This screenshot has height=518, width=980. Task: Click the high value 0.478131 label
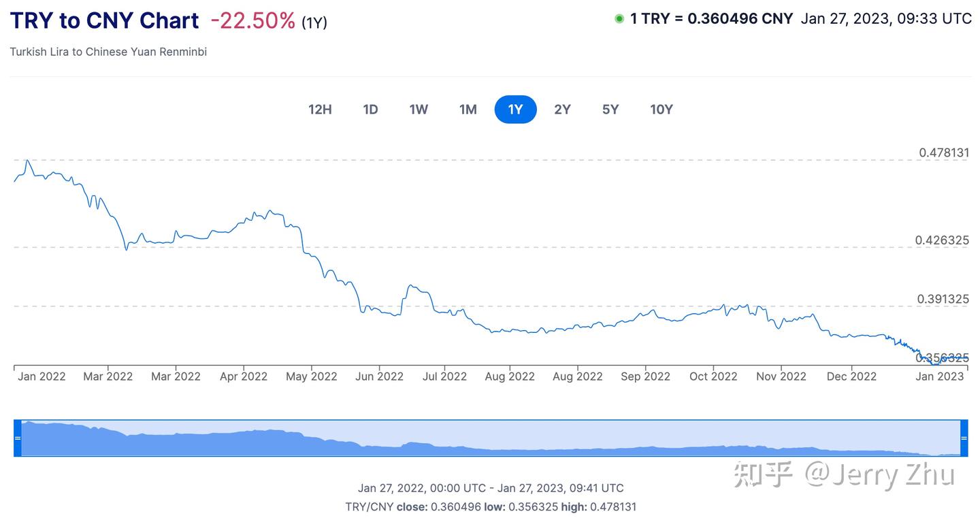click(945, 152)
